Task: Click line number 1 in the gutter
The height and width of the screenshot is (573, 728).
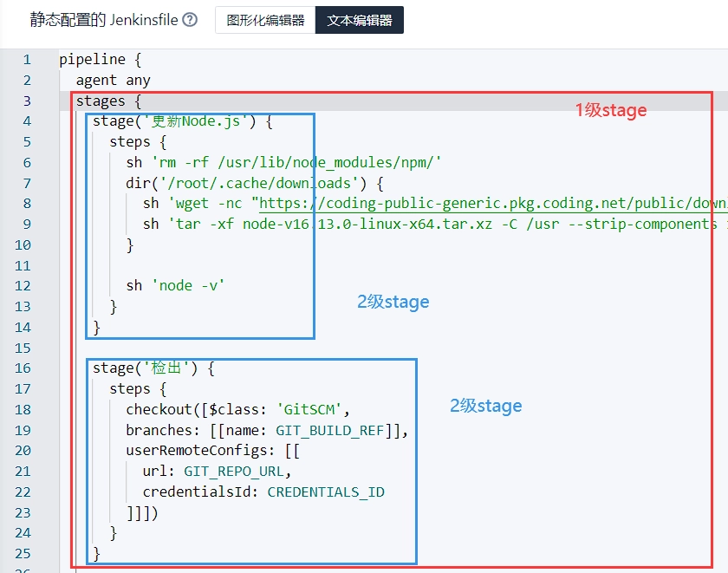Action: tap(27, 60)
